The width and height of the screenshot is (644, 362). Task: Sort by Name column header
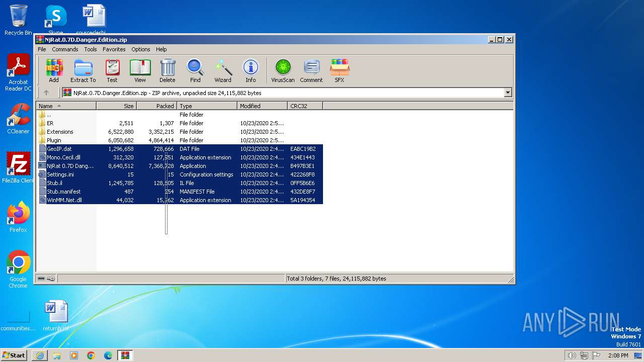66,106
